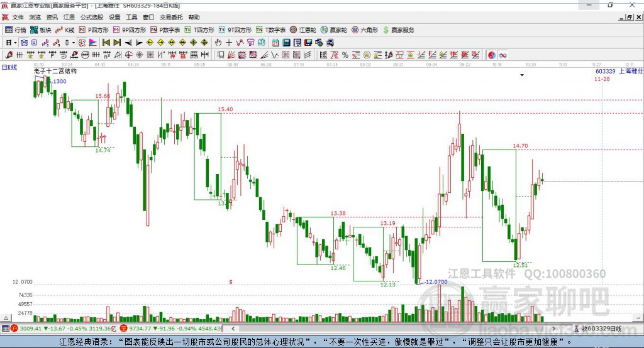The height and width of the screenshot is (348, 644).
Task: Open the 帮助 menu
Action: pyautogui.click(x=194, y=17)
